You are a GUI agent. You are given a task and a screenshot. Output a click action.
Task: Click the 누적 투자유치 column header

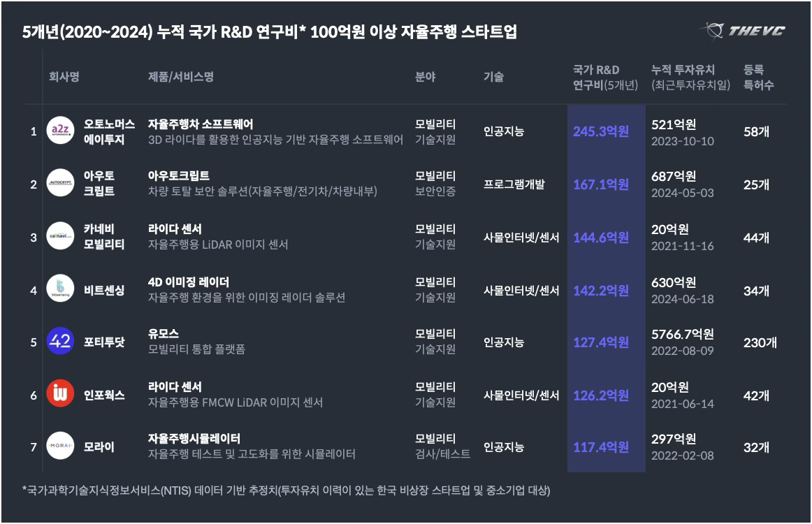[690, 78]
